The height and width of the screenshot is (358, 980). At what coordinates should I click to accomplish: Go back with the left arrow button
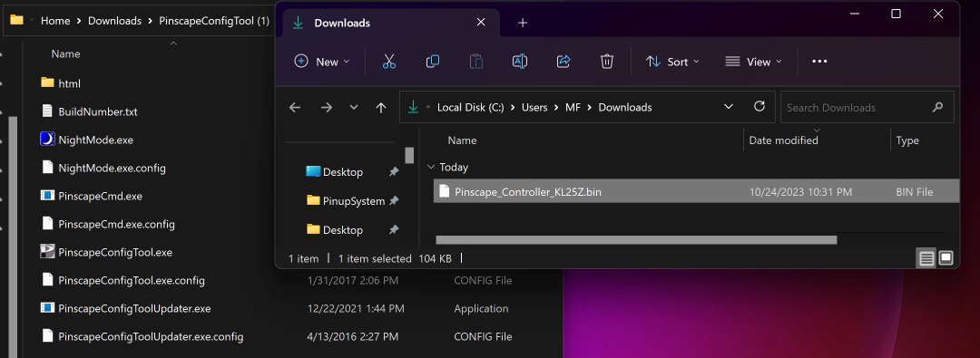295,108
